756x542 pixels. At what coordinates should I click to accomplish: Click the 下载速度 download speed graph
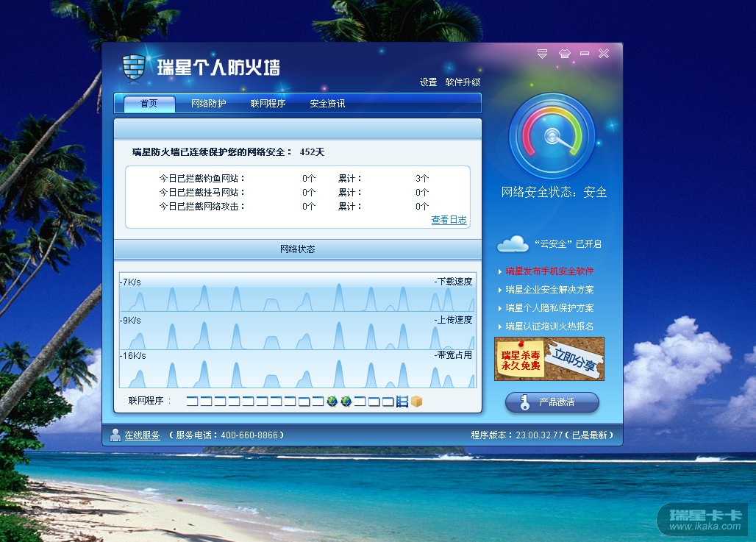tap(298, 293)
